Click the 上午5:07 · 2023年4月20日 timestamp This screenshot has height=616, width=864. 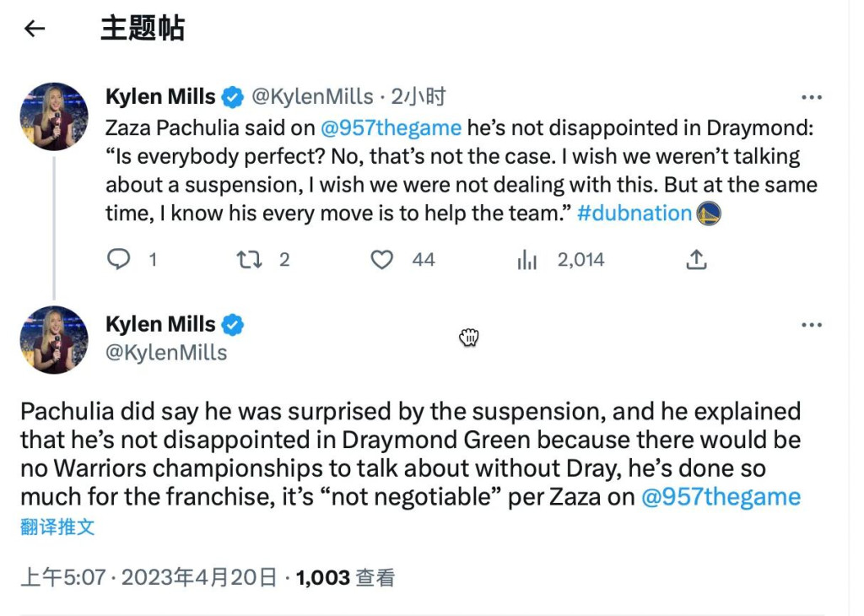click(x=148, y=578)
